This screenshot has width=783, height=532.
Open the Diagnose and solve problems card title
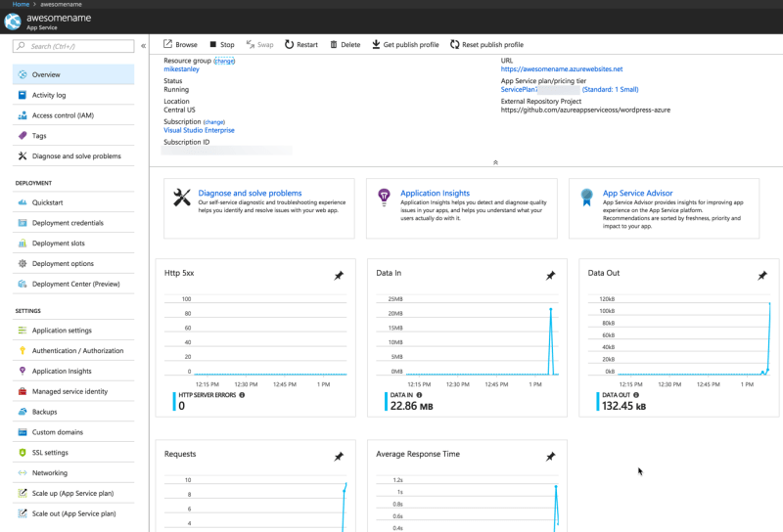pyautogui.click(x=250, y=193)
